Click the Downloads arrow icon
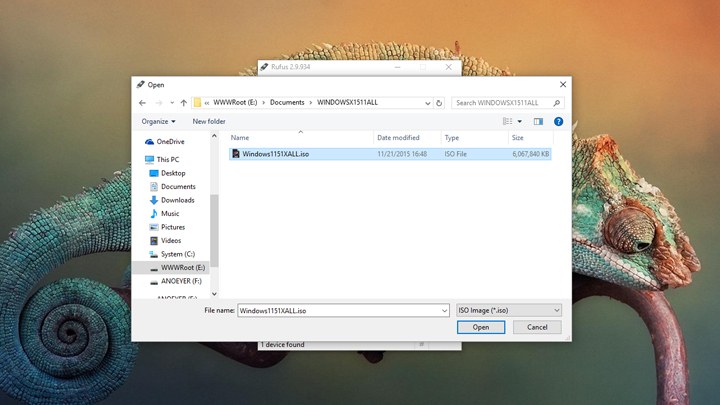The image size is (720, 405). pyautogui.click(x=154, y=200)
